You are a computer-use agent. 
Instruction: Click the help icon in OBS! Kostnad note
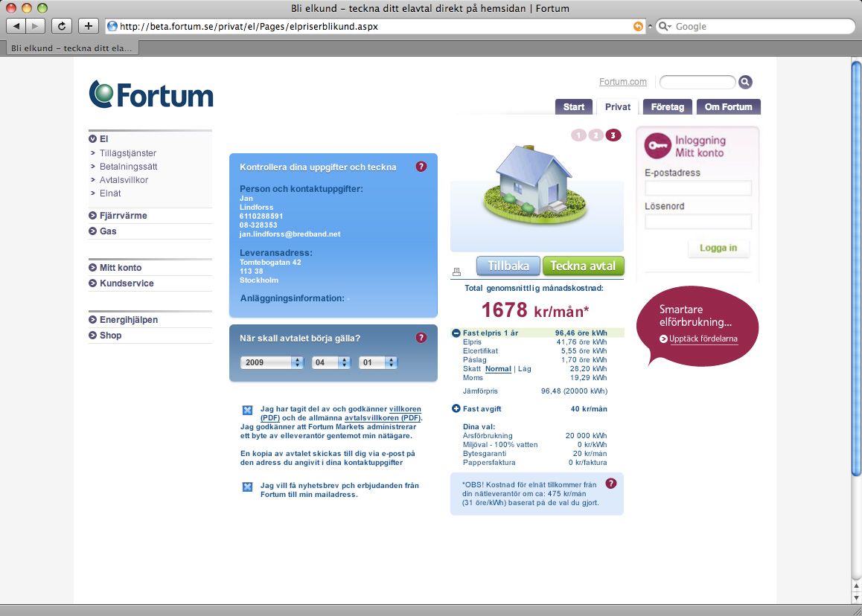[x=610, y=484]
